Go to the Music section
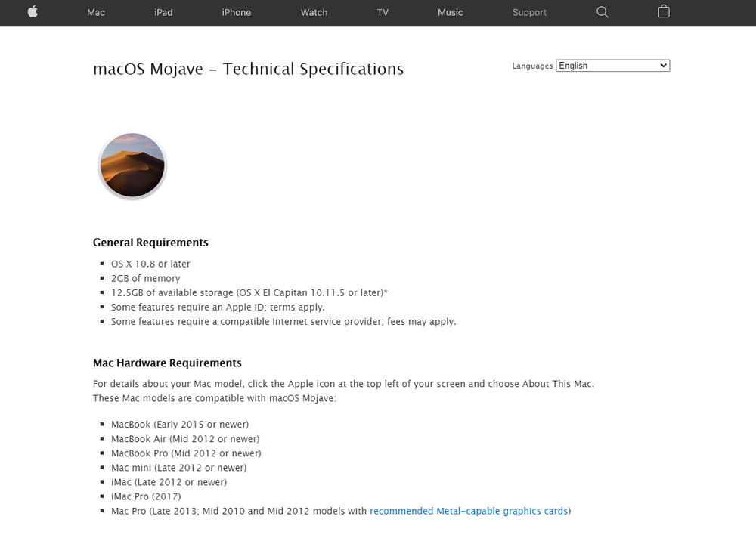756x535 pixels. 451,13
